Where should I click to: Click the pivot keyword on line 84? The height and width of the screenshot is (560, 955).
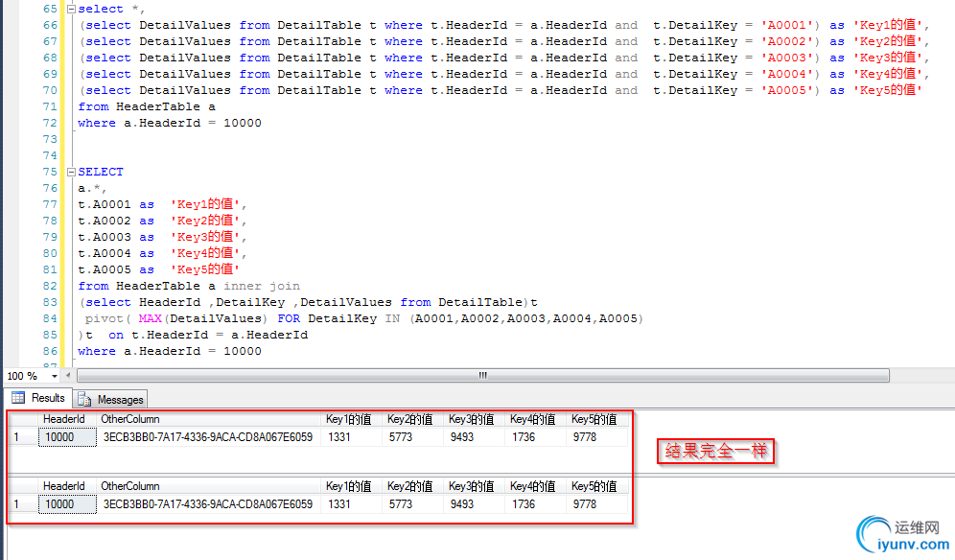tap(105, 318)
